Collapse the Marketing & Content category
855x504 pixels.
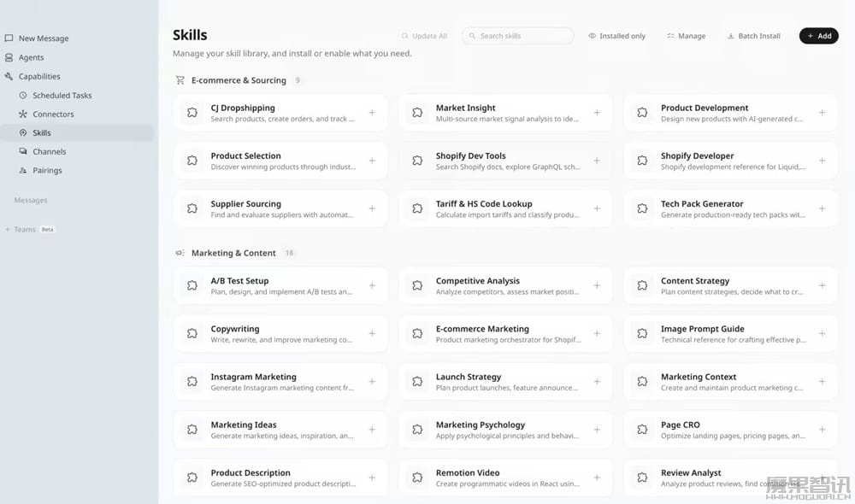point(233,253)
